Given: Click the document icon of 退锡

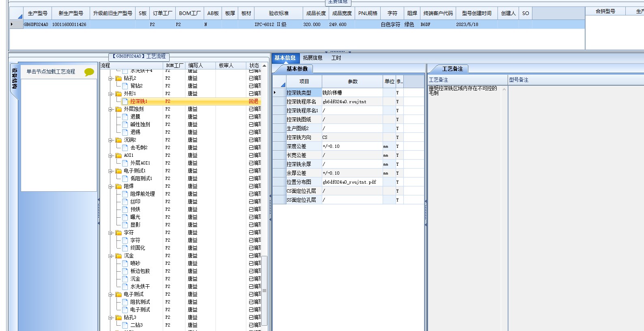Looking at the screenshot, I should [x=125, y=132].
